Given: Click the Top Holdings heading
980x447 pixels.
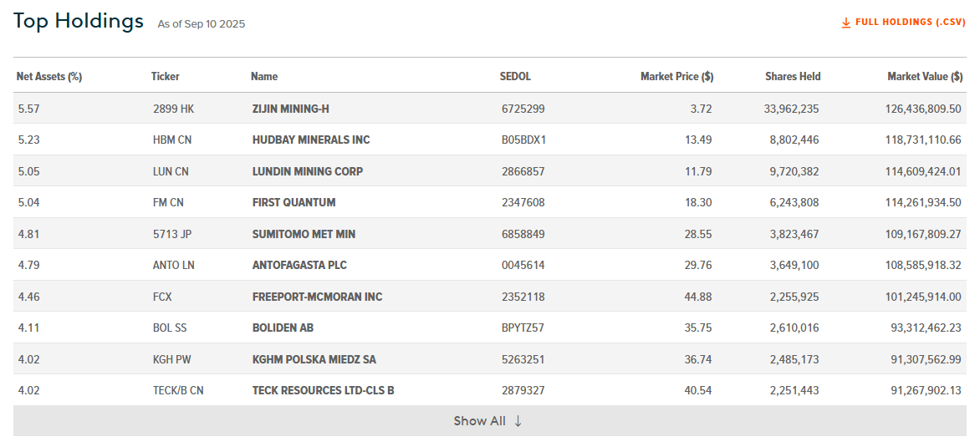Looking at the screenshot, I should point(78,21).
